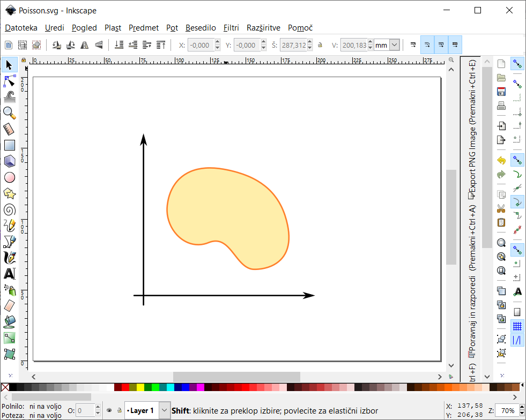Viewport: 526px width, 420px height.
Task: Select the Text tool
Action: coord(9,274)
